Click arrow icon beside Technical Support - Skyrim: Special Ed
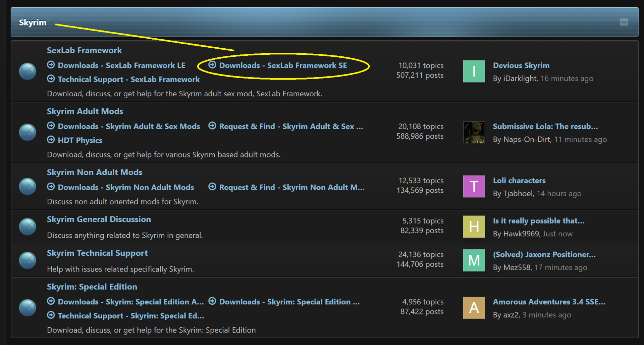This screenshot has height=345, width=644. [51, 315]
